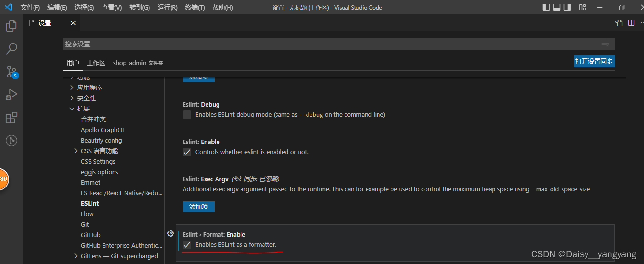This screenshot has width=644, height=264.
Task: Open the 运行(R) menu
Action: (167, 8)
